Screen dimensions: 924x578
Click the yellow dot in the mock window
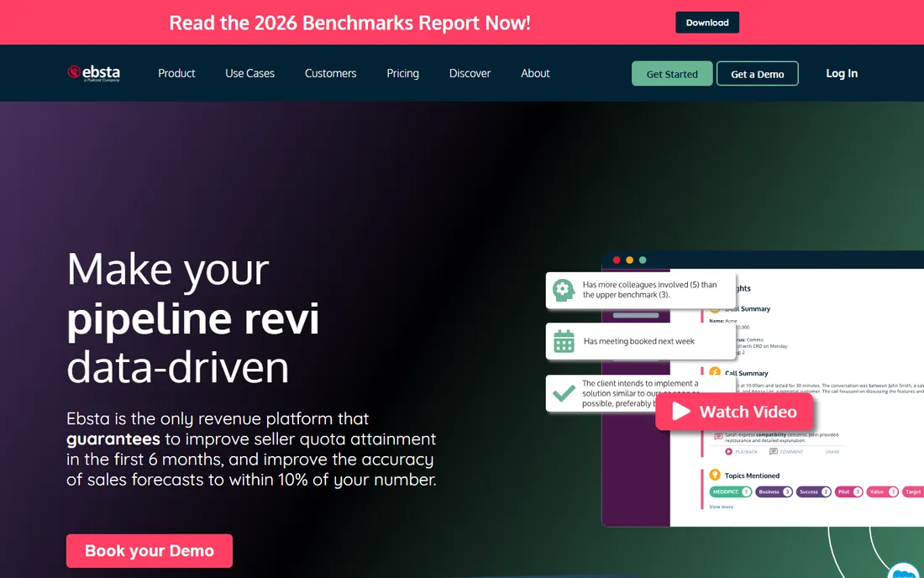pos(629,260)
